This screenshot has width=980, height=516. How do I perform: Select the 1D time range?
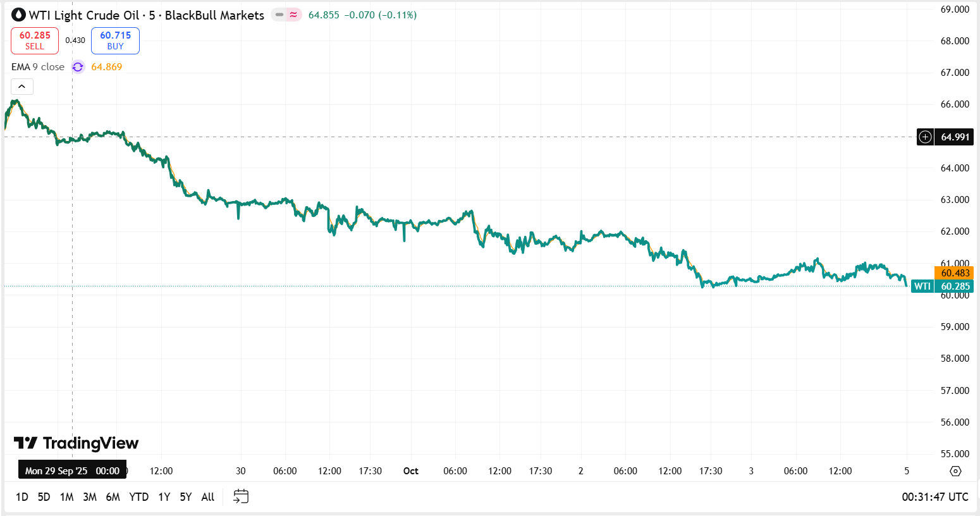pos(22,497)
